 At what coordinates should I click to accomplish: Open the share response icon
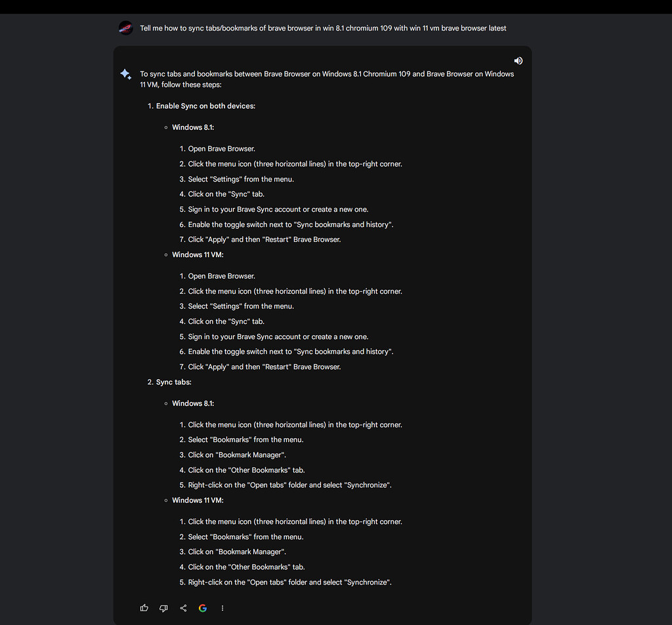click(x=183, y=608)
